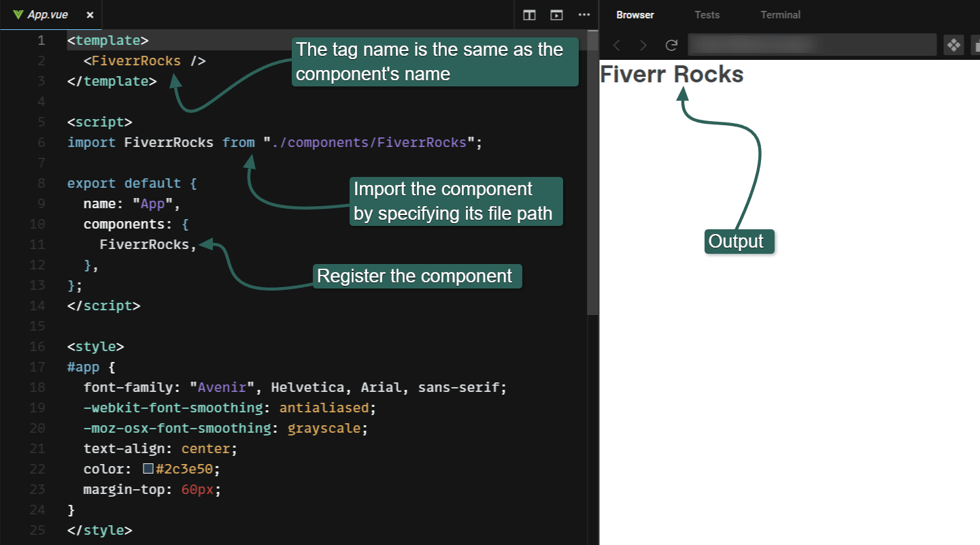Click the opening <script> tag on line 5
The width and height of the screenshot is (980, 545).
coord(100,122)
